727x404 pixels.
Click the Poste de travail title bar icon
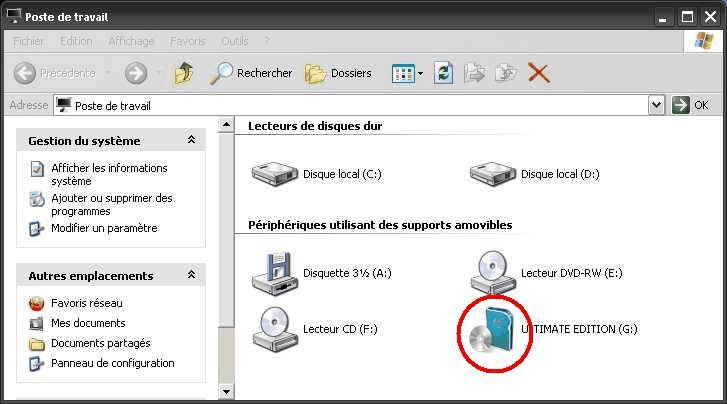(x=14, y=16)
